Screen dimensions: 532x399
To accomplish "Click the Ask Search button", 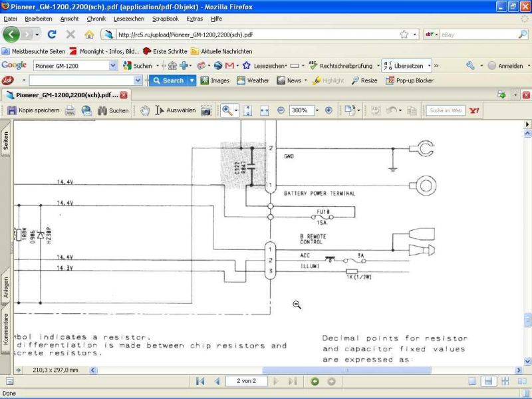I will 169,80.
